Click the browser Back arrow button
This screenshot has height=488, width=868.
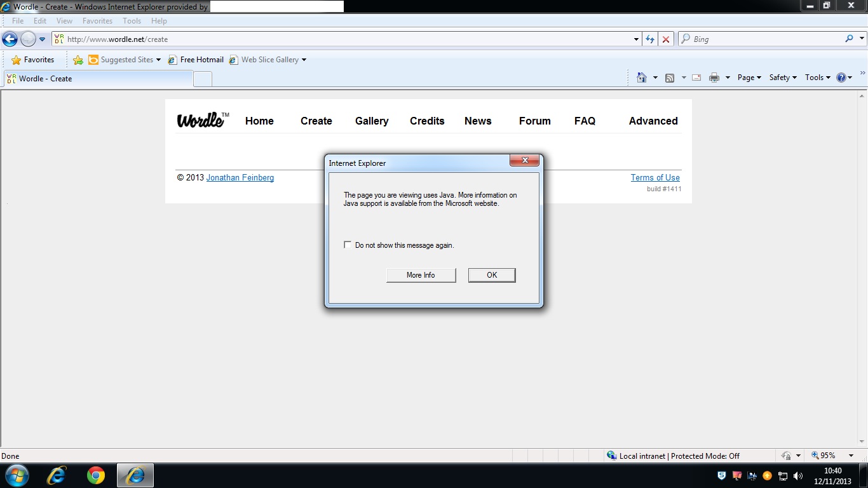point(10,39)
